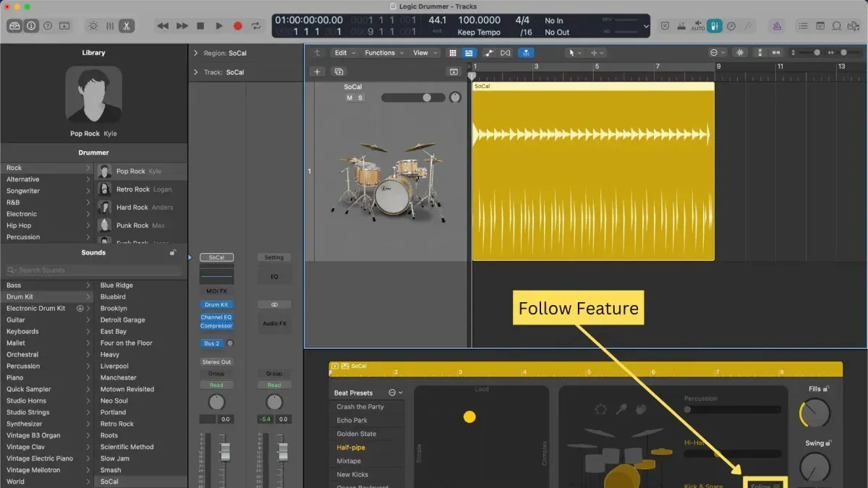Open the media Browsers icon
This screenshot has height=488, width=868.
(854, 26)
